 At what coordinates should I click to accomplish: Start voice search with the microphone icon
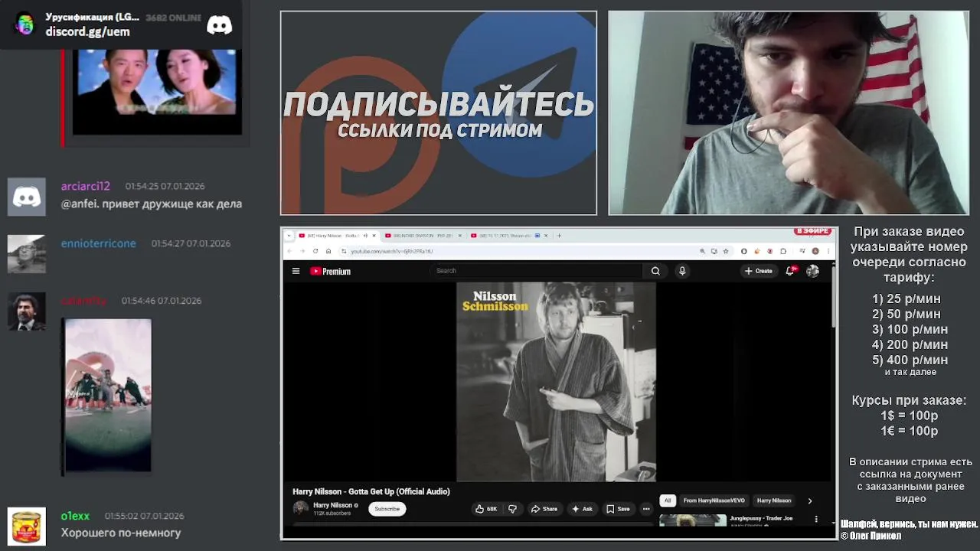[x=682, y=271]
